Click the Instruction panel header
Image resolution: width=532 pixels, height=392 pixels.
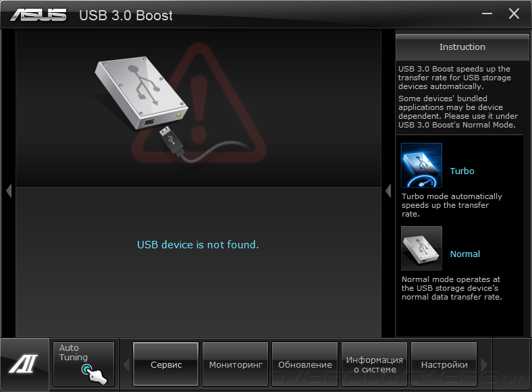pyautogui.click(x=462, y=47)
